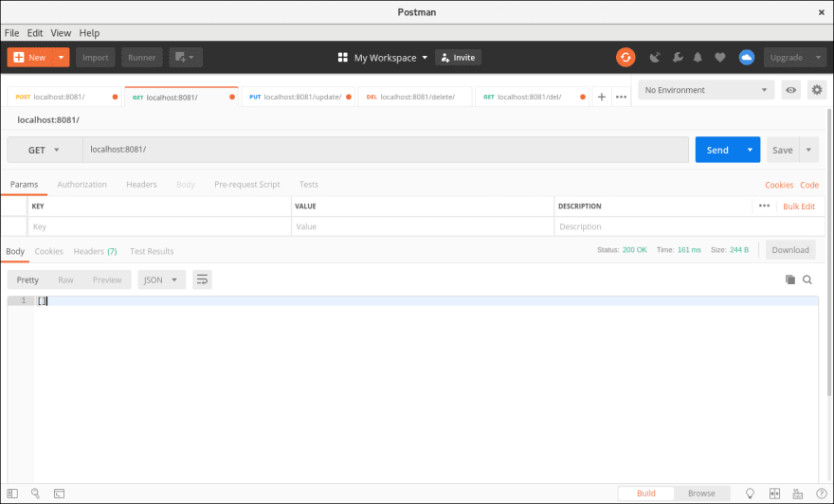The image size is (834, 504).
Task: Expand the Save button dropdown arrow
Action: click(x=808, y=150)
